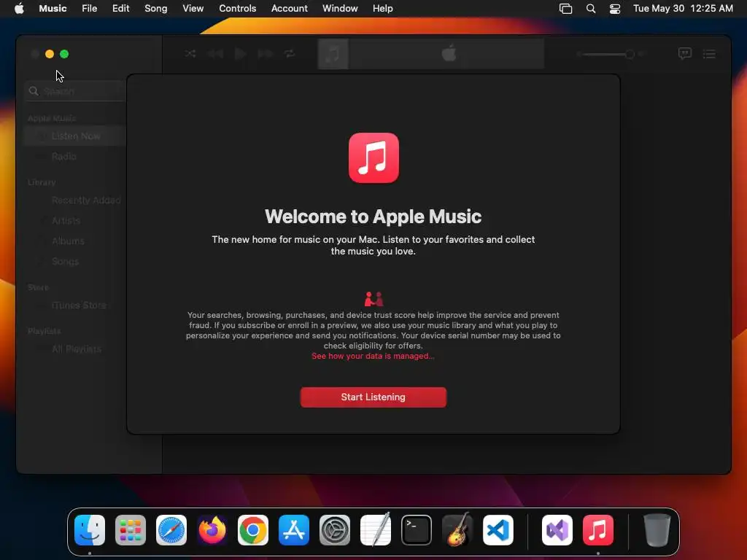Zoom the Music window with green button
The width and height of the screenshot is (747, 560).
[x=64, y=54]
